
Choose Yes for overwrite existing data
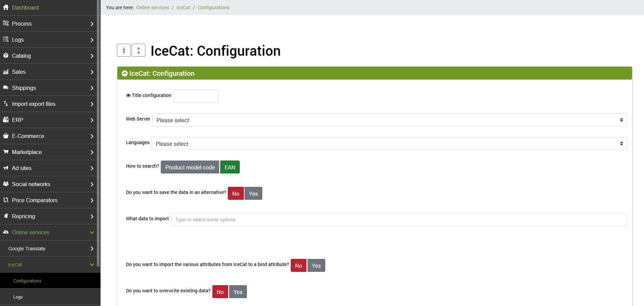pos(238,292)
